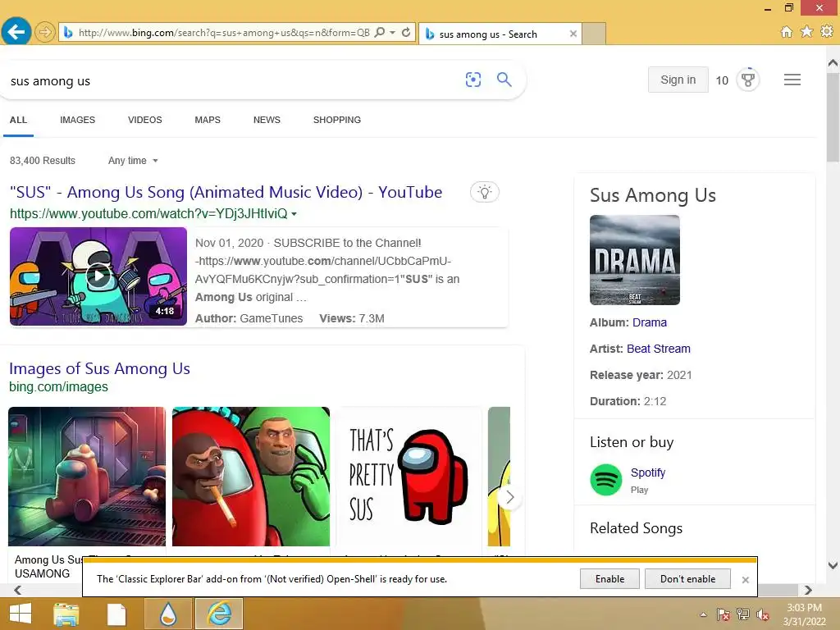Open a new blank tab

pos(594,34)
